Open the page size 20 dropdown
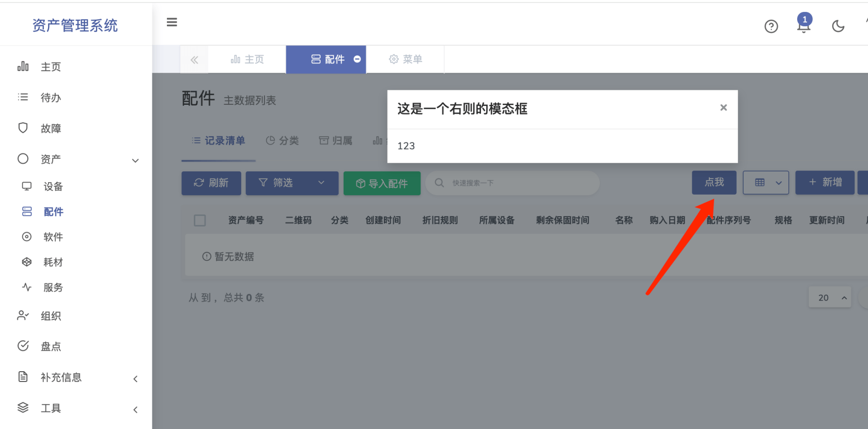Image resolution: width=868 pixels, height=429 pixels. (830, 297)
